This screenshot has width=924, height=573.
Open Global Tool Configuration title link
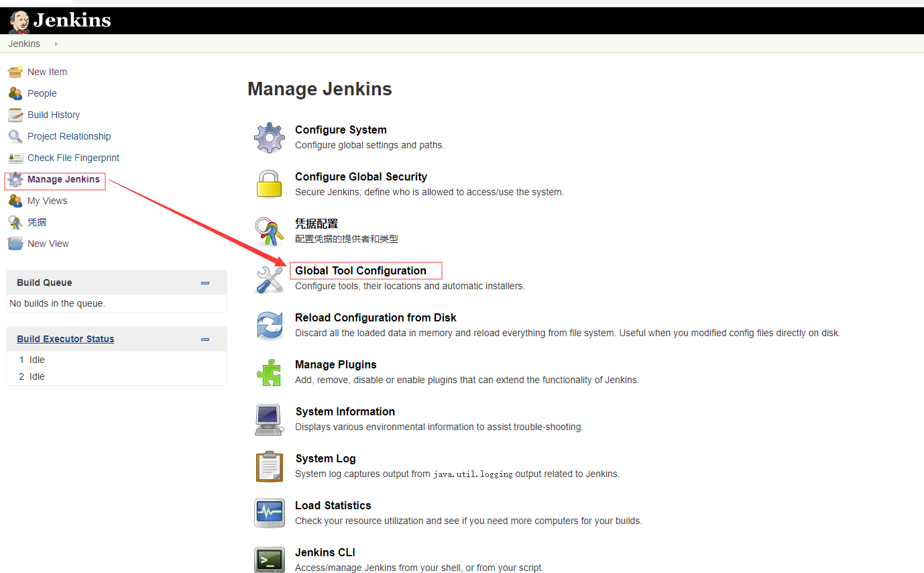[361, 270]
